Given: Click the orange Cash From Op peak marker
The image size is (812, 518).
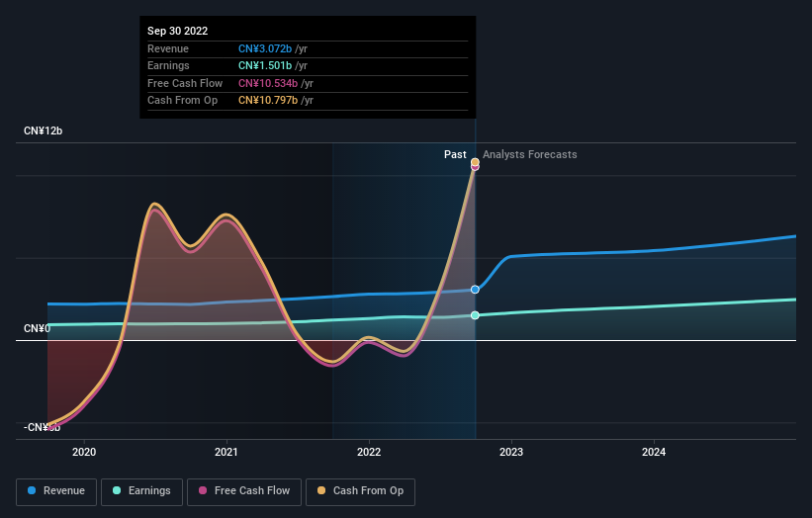Looking at the screenshot, I should [x=475, y=161].
